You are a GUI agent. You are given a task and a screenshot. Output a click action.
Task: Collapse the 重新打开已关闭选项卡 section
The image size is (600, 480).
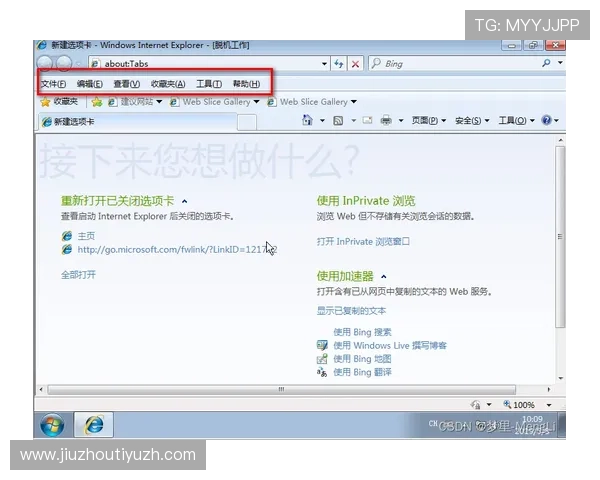(x=184, y=201)
